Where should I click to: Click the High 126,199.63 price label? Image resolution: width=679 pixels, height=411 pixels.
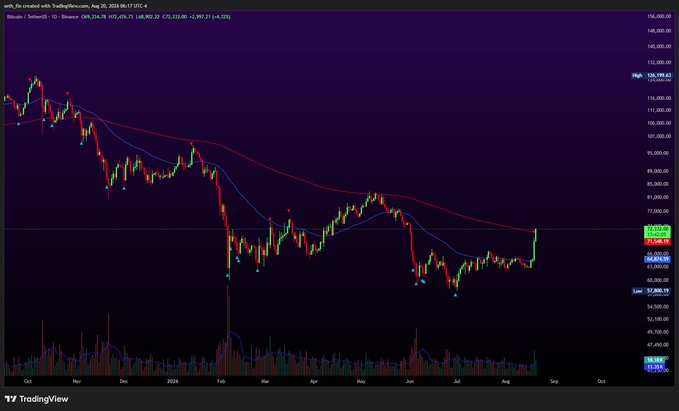pos(651,75)
